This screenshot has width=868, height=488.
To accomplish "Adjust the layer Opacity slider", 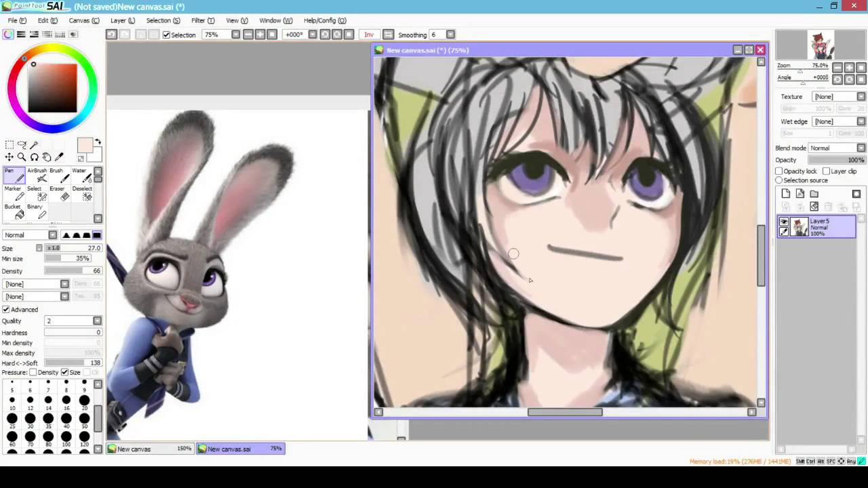I will coord(837,160).
